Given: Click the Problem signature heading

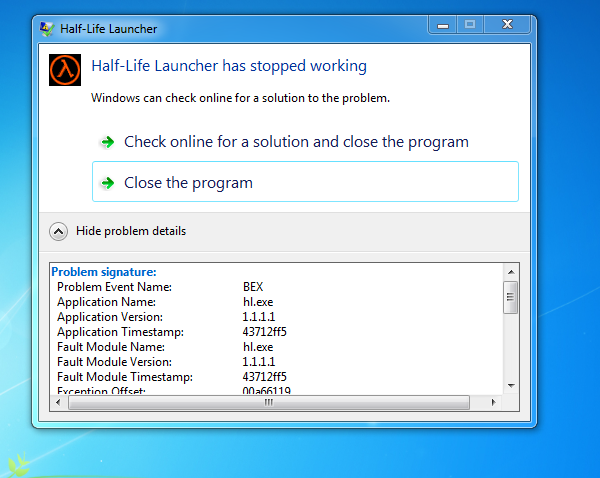Looking at the screenshot, I should [x=104, y=272].
